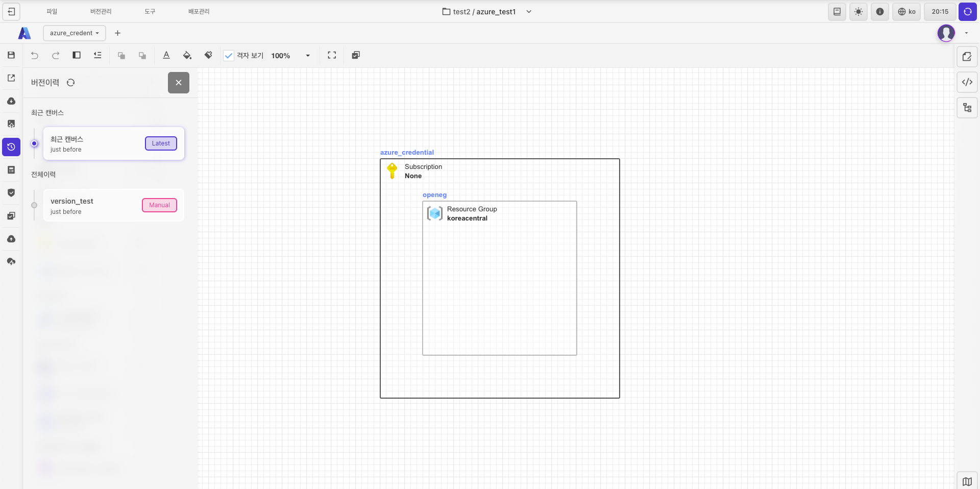Open the 버전관리 menu
The width and height of the screenshot is (980, 489).
pos(101,11)
